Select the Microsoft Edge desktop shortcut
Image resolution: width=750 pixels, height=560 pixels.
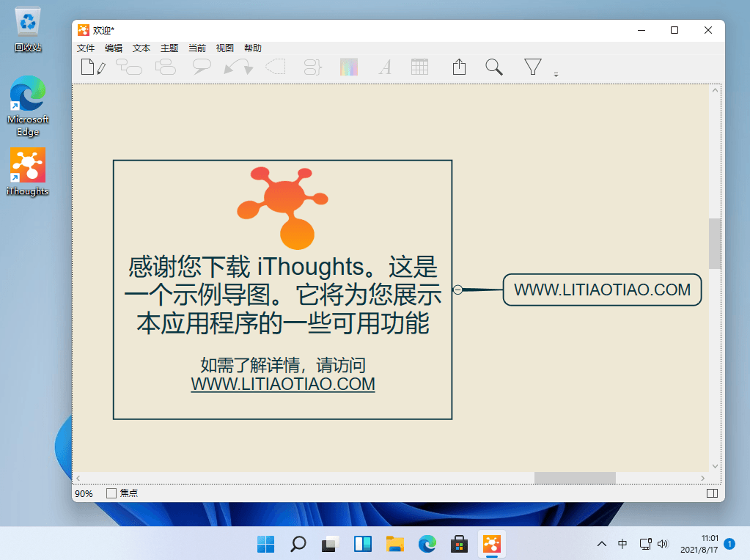click(28, 106)
